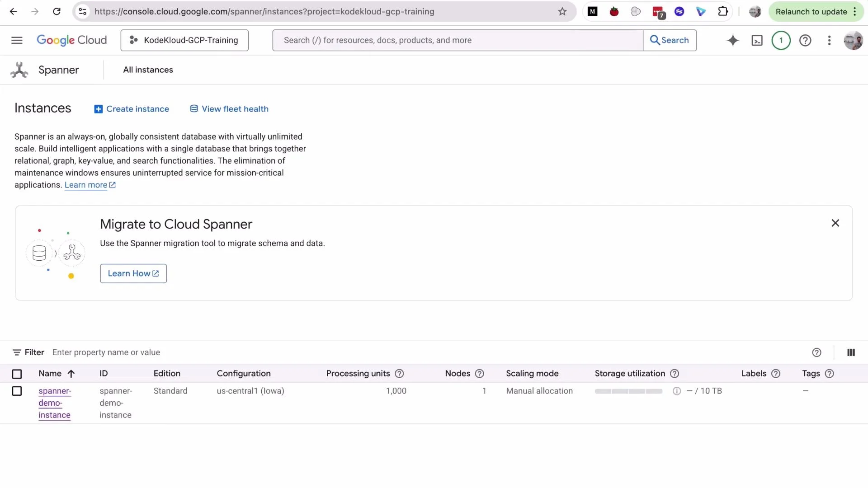This screenshot has height=488, width=868.
Task: Click the storage utilization info icon in row
Action: [677, 391]
